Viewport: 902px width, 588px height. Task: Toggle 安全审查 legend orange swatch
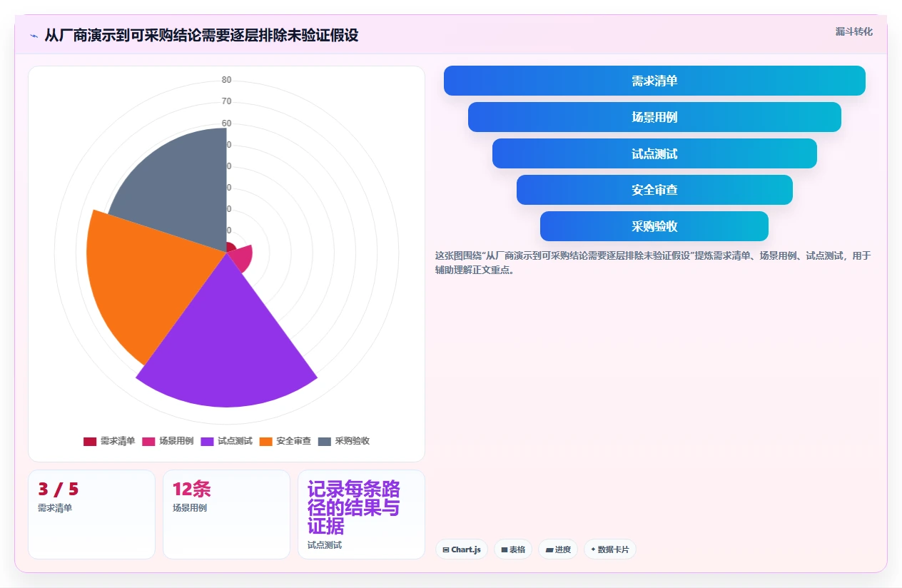[266, 442]
